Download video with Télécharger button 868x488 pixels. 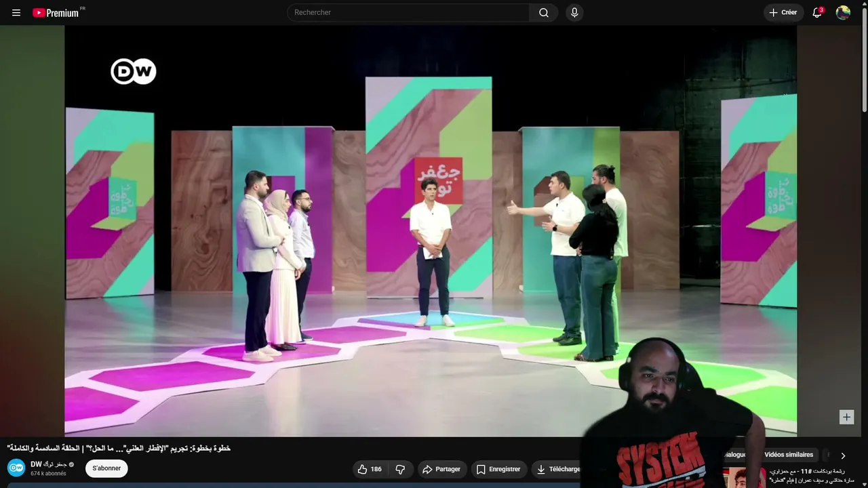pyautogui.click(x=557, y=469)
